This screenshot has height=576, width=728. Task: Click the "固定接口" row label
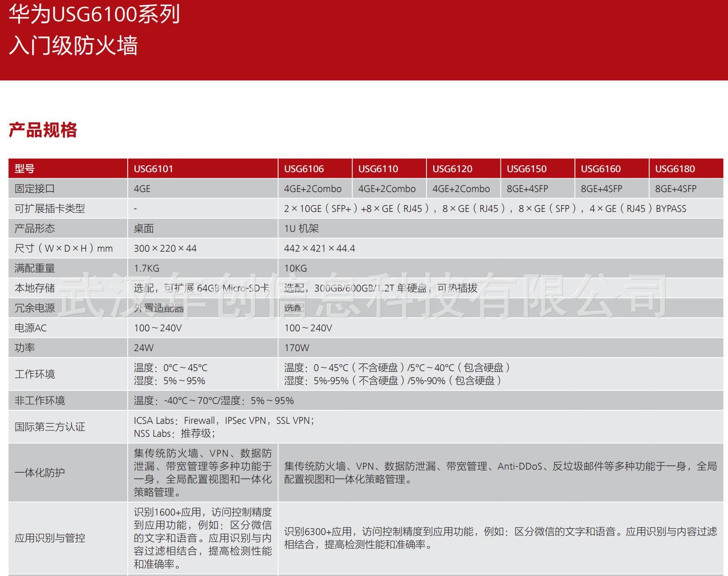tap(35, 189)
